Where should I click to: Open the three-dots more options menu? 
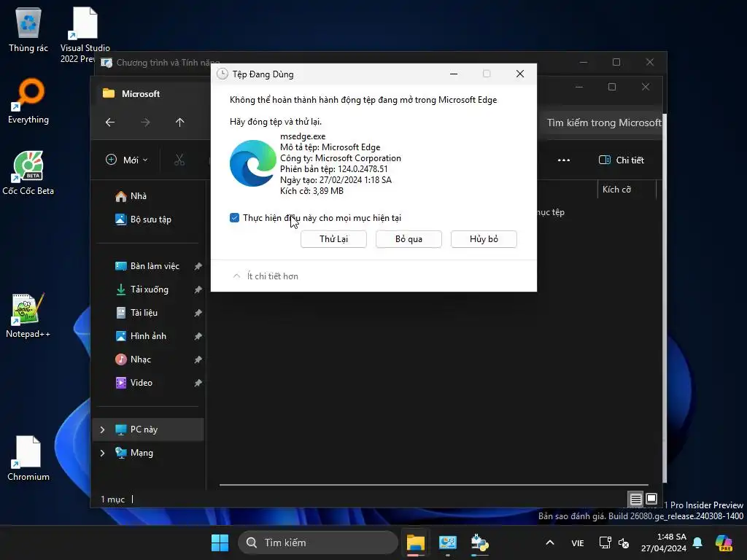click(564, 160)
